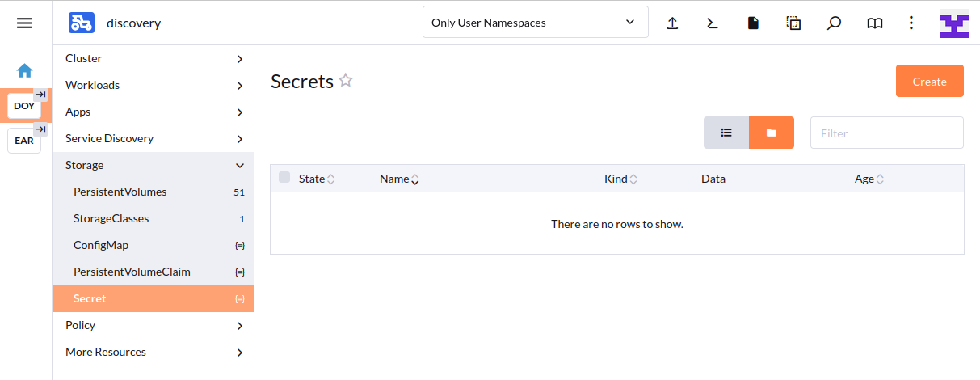This screenshot has width=980, height=380.
Task: Click the import YAML upload icon
Action: pos(672,23)
